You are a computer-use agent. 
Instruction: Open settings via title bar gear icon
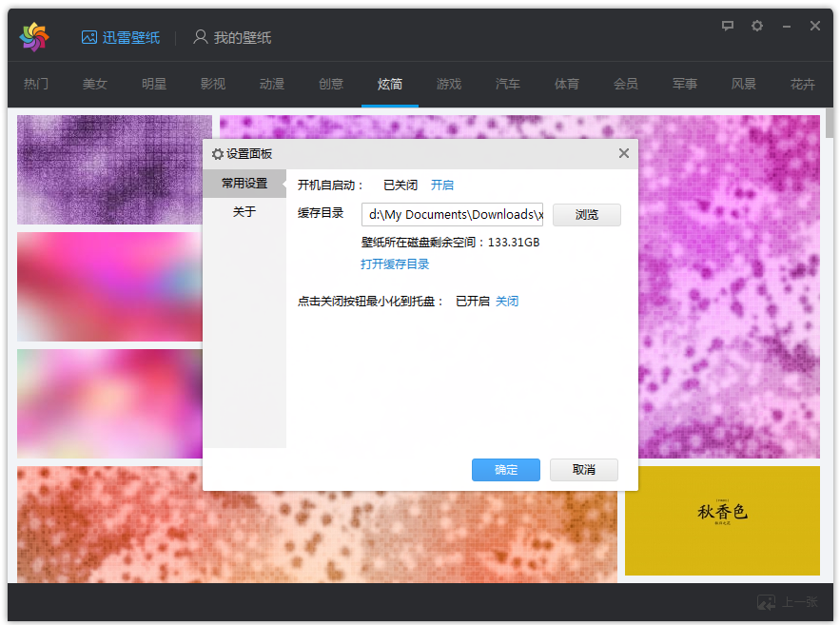click(757, 26)
